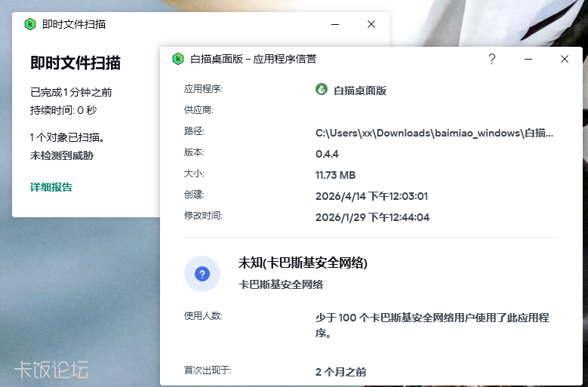Close the 应用程序信誉 window
588x387 pixels.
point(565,59)
